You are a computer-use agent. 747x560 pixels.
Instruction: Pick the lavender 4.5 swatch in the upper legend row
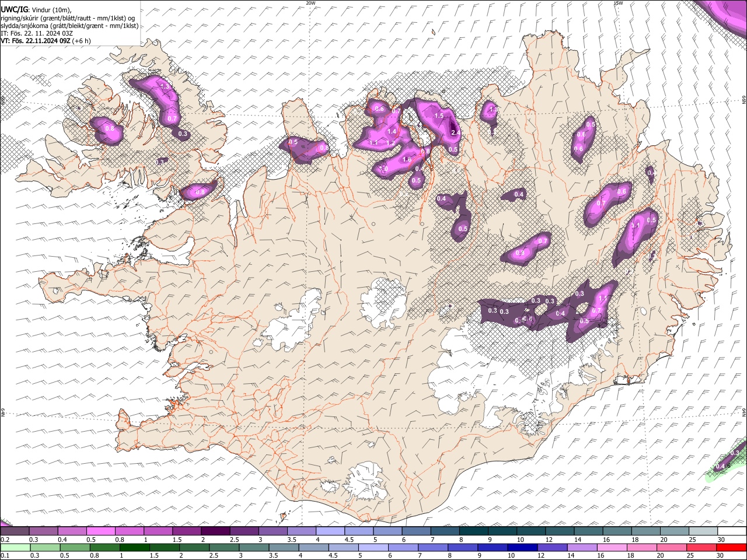pos(358,531)
